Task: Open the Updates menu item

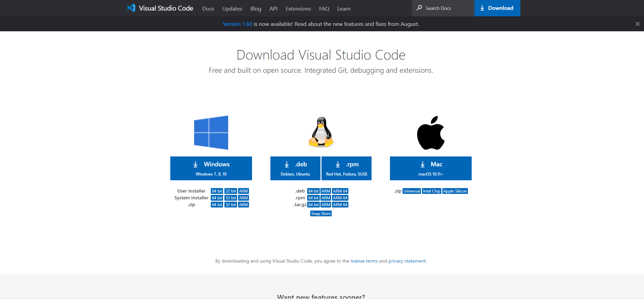Action: [x=232, y=9]
